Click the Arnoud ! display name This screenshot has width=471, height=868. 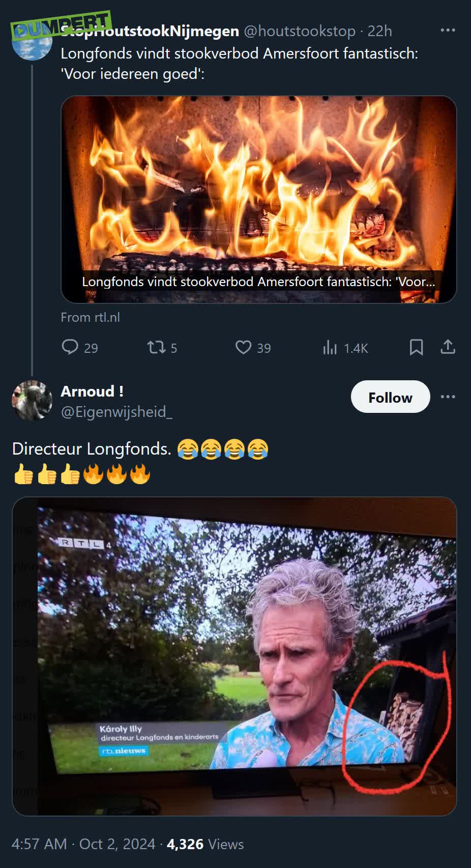point(92,391)
